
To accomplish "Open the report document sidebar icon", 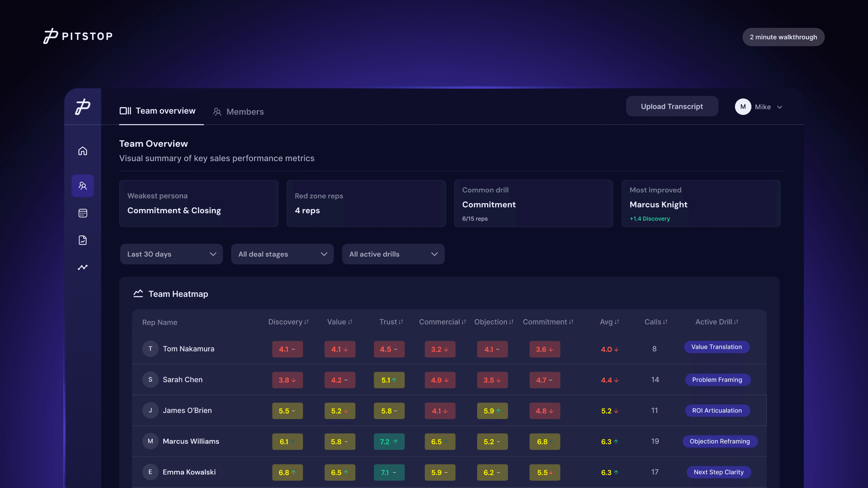I will (83, 240).
